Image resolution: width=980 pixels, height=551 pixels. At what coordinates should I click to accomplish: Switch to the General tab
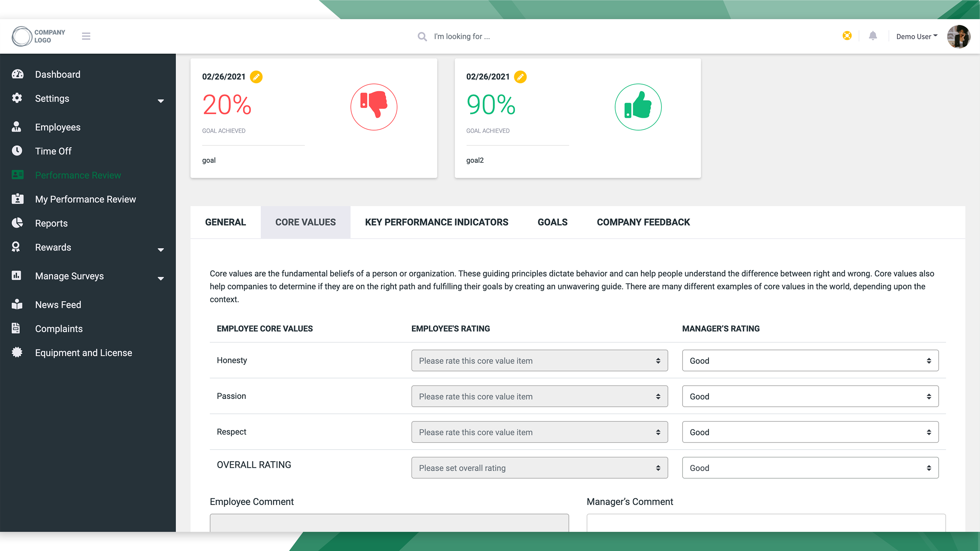click(x=225, y=222)
